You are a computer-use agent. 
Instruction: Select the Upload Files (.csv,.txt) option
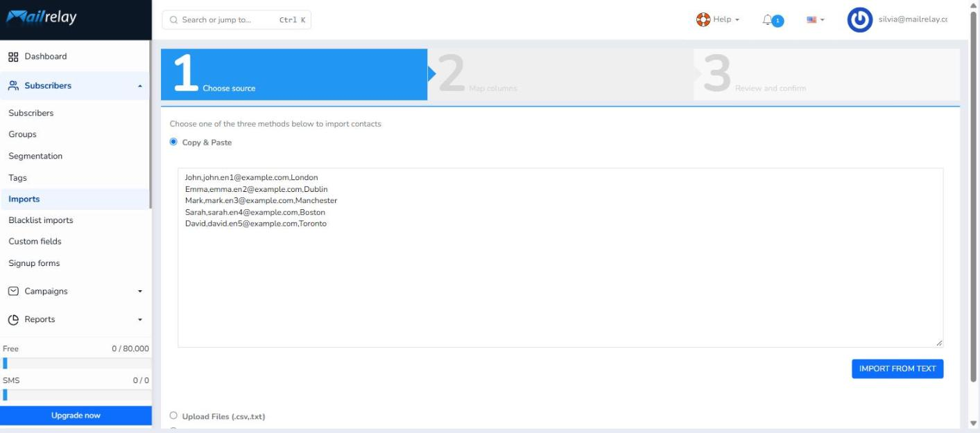[x=173, y=416]
